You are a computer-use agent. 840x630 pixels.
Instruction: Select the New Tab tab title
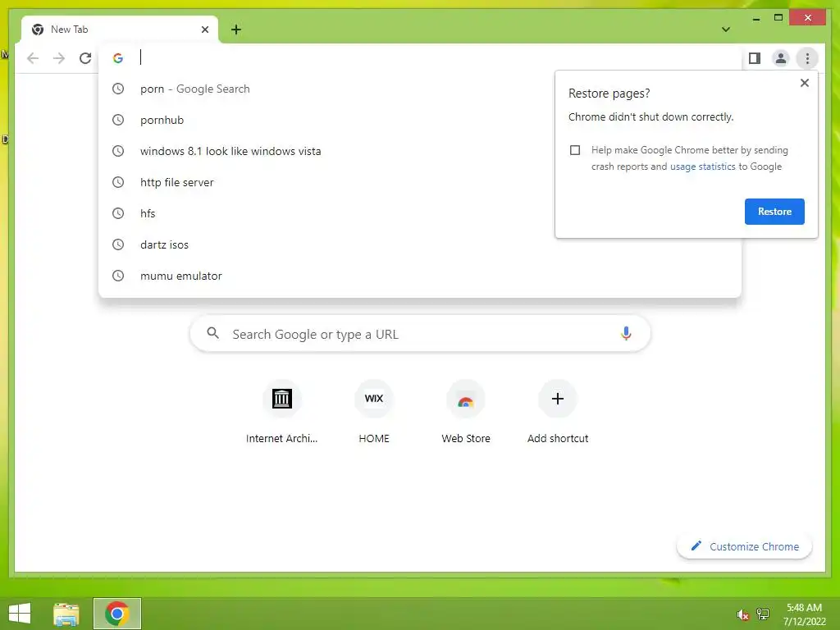(69, 30)
